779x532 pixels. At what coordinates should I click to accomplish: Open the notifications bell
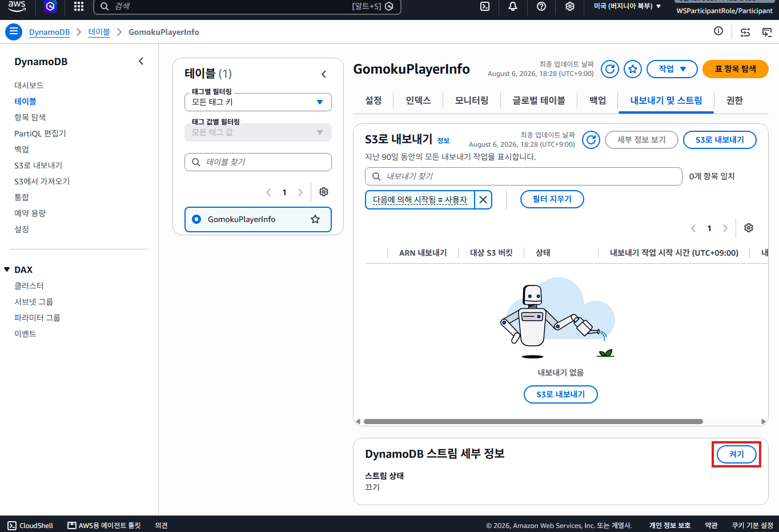(x=513, y=6)
